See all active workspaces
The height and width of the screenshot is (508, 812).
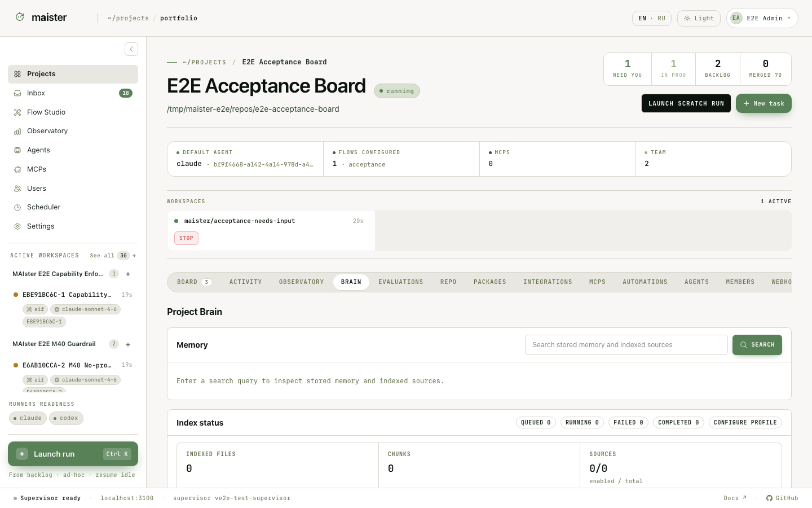(113, 256)
